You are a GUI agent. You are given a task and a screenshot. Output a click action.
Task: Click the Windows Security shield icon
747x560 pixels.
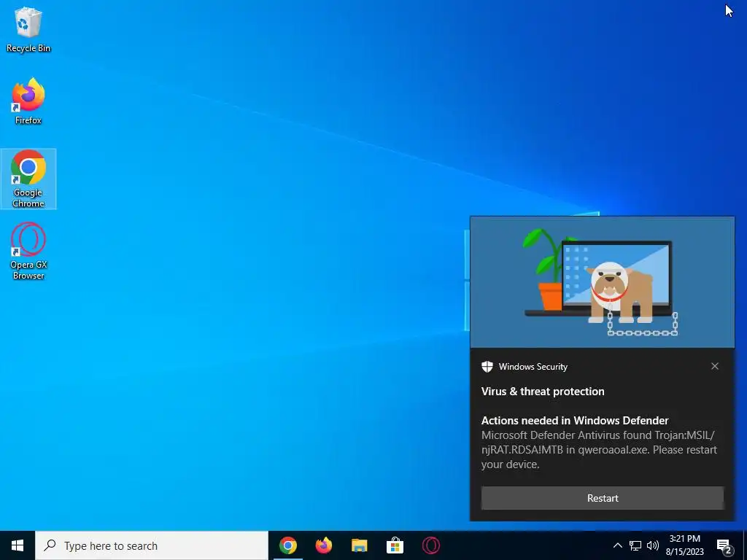pos(487,367)
